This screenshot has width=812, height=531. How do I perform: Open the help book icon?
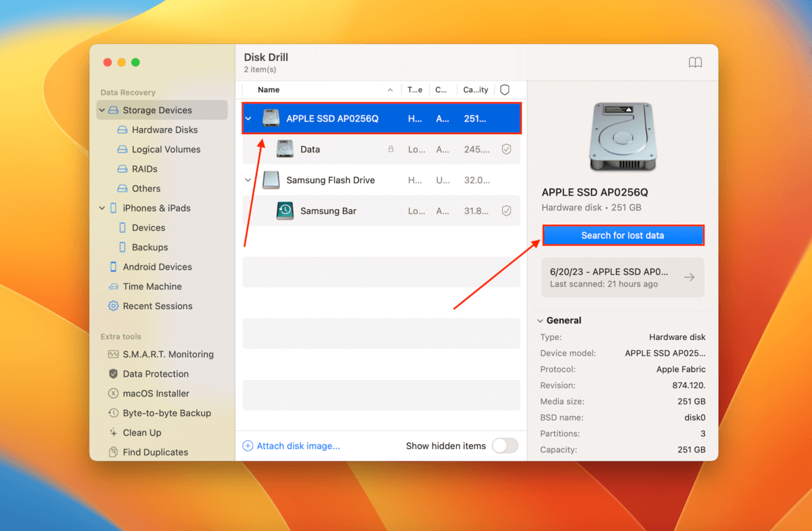[x=695, y=62]
